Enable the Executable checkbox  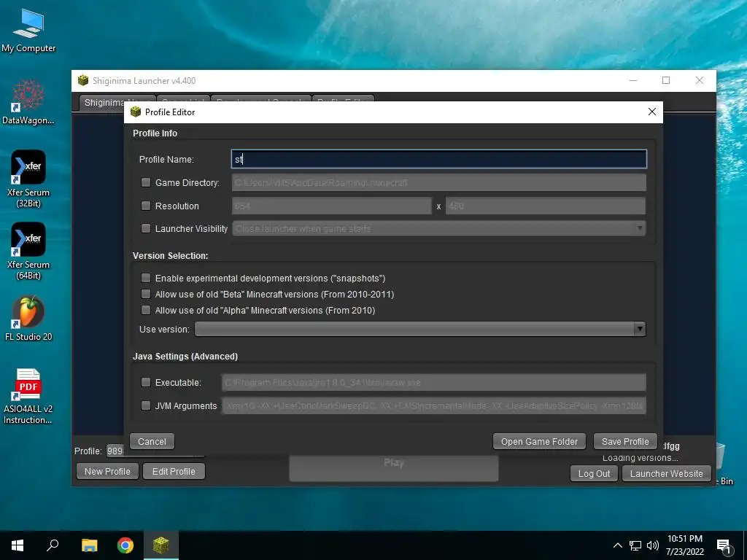[x=146, y=382]
